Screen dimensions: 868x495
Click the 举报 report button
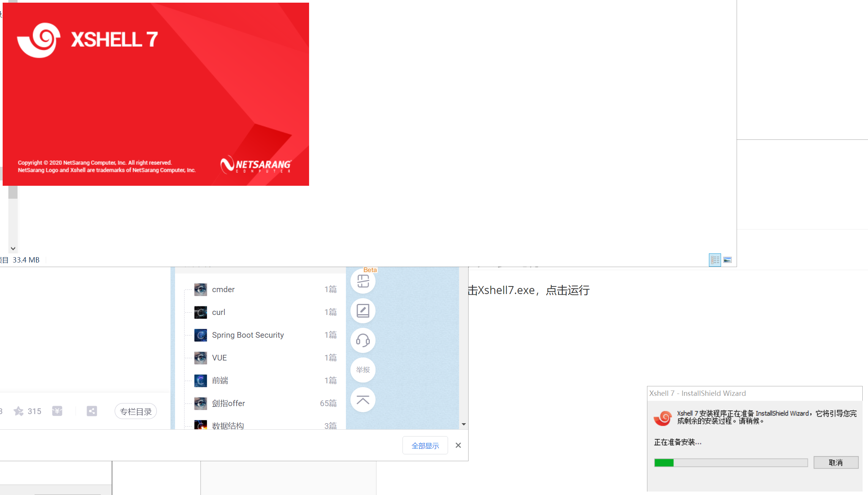(363, 370)
